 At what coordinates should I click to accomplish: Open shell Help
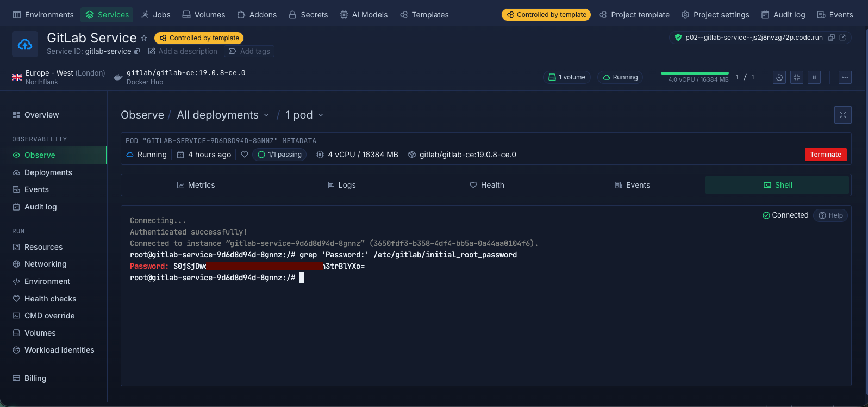point(830,215)
